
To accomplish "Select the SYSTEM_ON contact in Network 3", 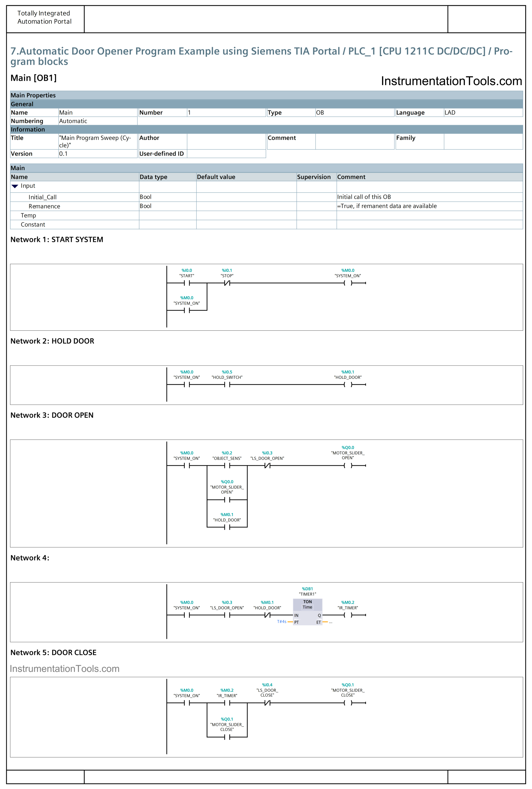I will point(187,466).
